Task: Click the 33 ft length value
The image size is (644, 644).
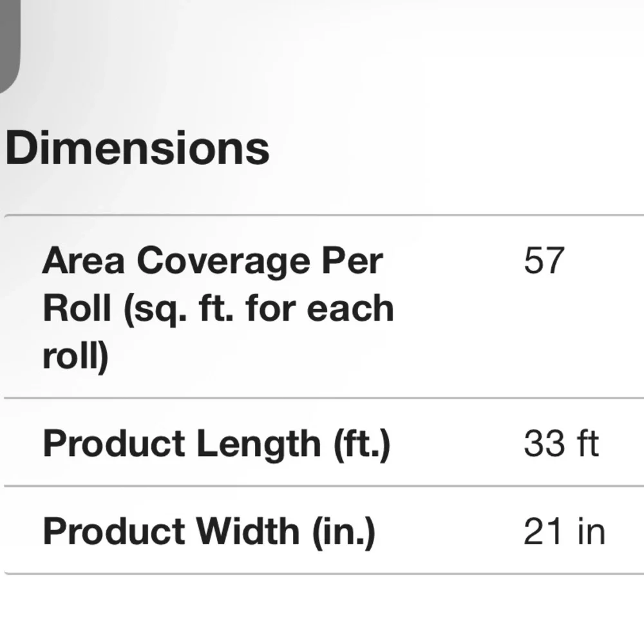Action: point(561,444)
